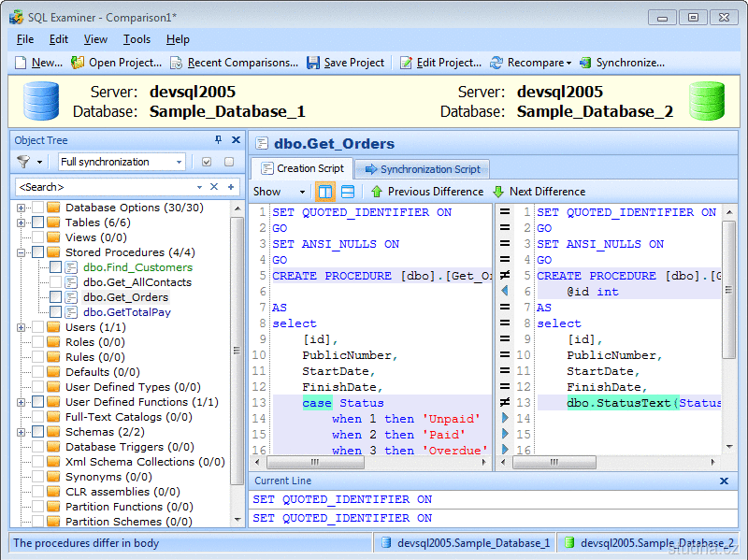This screenshot has width=748, height=560.
Task: Check the box beside dbo.Find_Customers
Action: click(56, 267)
